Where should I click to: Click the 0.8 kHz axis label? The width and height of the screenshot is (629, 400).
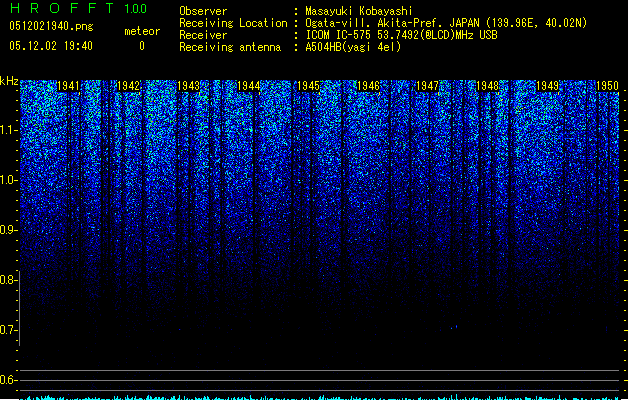8,280
